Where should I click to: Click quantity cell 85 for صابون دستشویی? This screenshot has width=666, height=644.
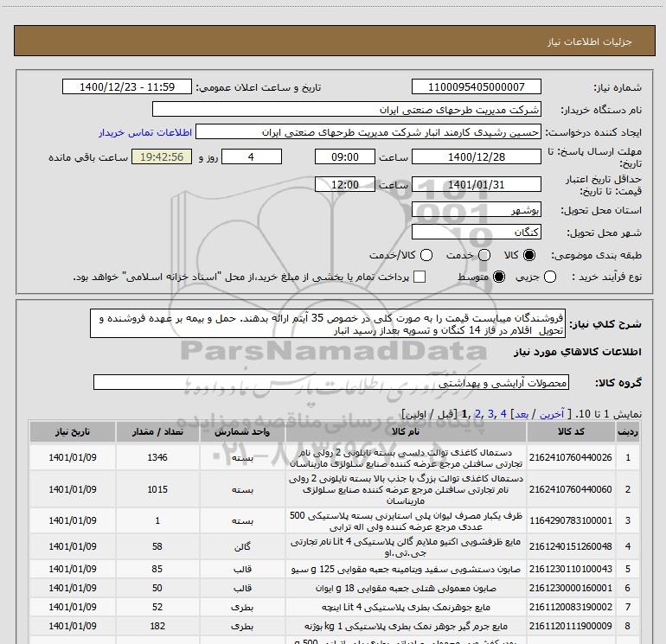coord(157,569)
